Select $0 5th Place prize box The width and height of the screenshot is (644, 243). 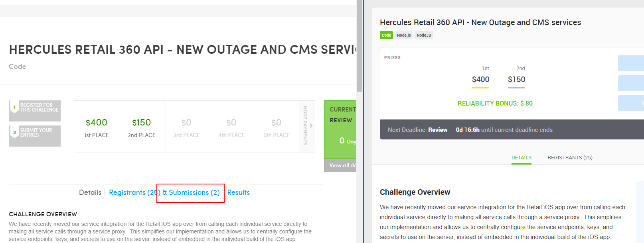(x=277, y=127)
